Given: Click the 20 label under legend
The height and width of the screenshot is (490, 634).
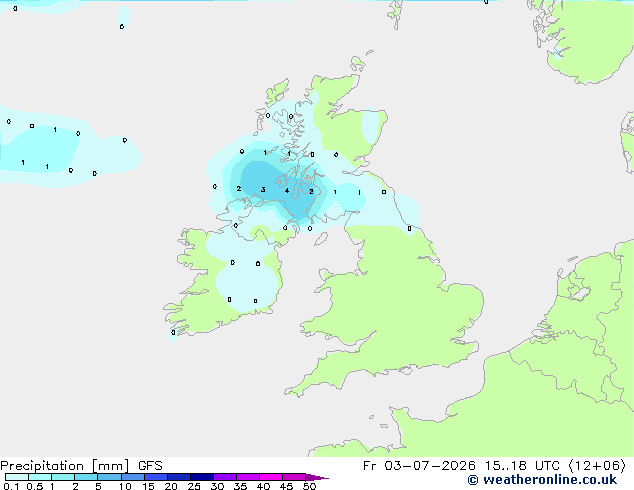Looking at the screenshot, I should tap(171, 486).
